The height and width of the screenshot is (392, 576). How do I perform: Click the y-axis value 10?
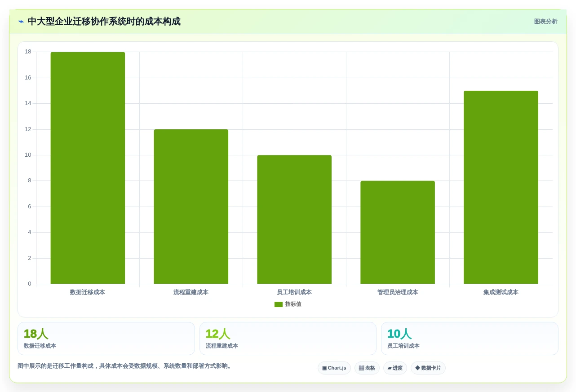[x=28, y=155]
